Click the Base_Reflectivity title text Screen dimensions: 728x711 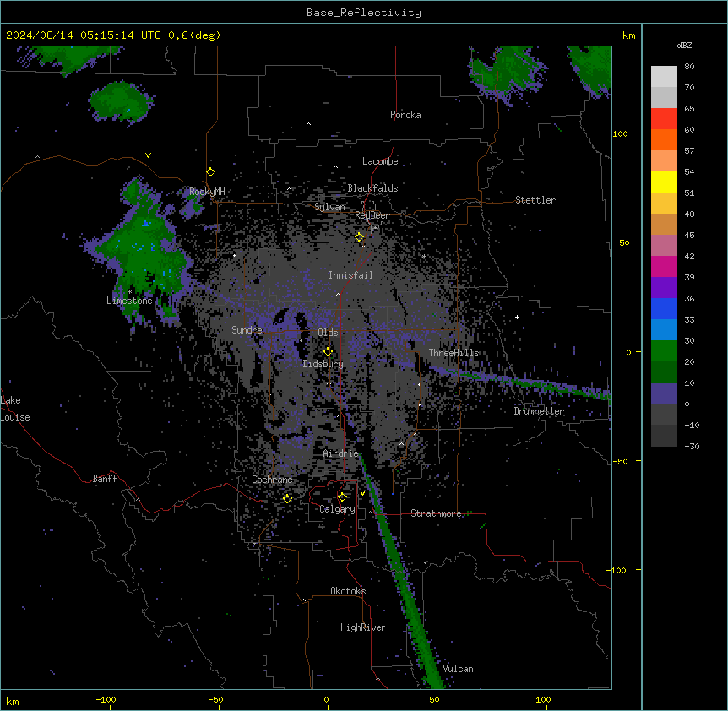coord(364,13)
